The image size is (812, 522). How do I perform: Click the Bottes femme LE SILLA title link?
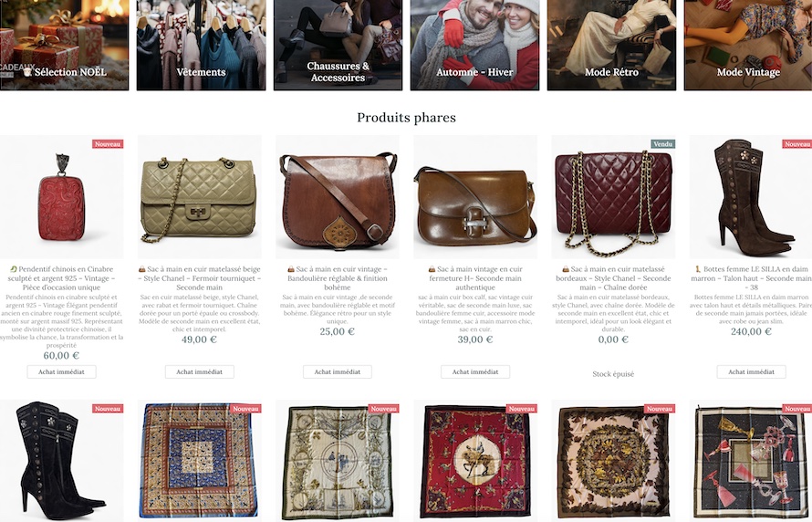pyautogui.click(x=752, y=278)
